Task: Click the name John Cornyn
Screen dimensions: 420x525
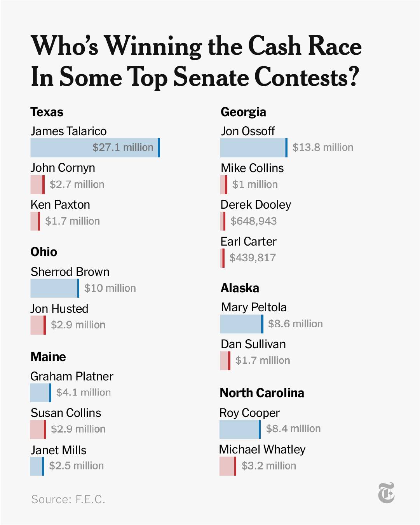Action: coord(63,168)
